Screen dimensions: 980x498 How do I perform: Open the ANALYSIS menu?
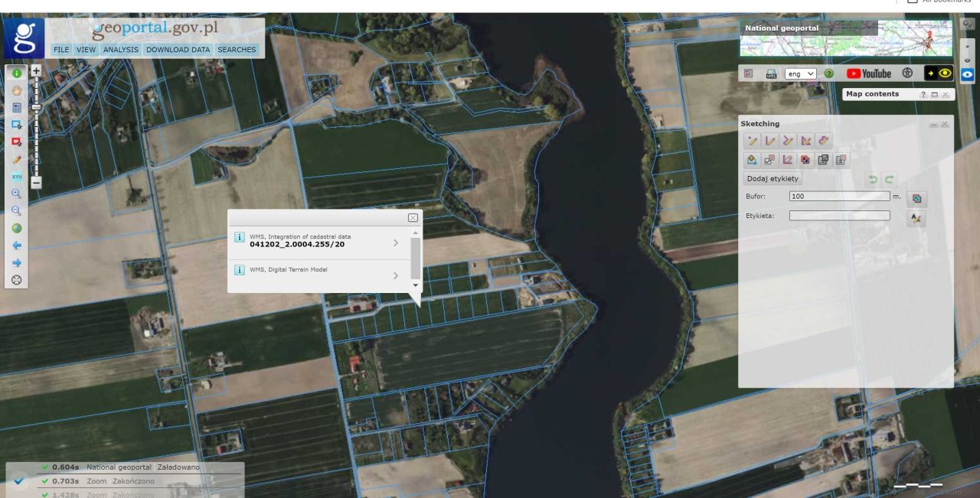point(121,50)
